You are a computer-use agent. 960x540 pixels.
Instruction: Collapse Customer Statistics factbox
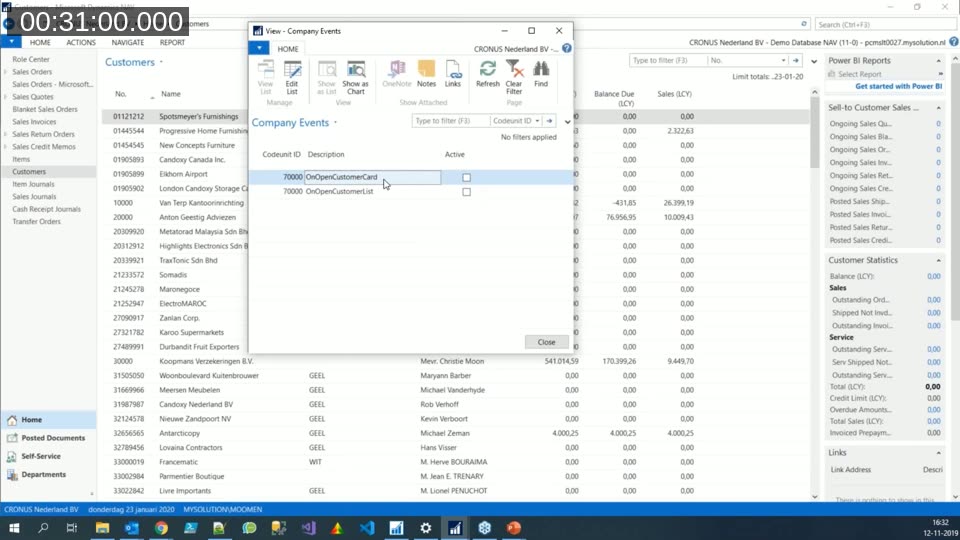[x=939, y=260]
